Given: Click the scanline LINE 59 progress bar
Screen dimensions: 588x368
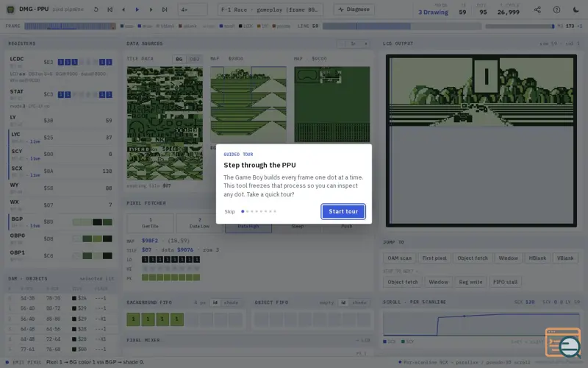Looking at the screenshot, I should pyautogui.click(x=401, y=26).
